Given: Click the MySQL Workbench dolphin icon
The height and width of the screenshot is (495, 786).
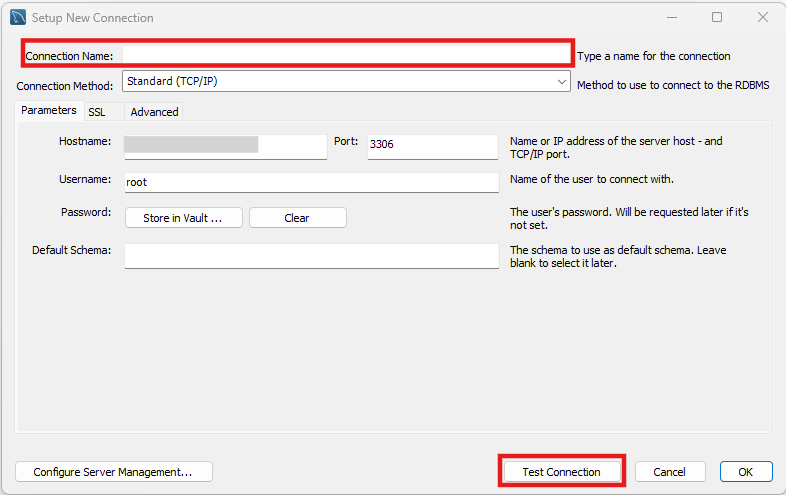Looking at the screenshot, I should tap(17, 17).
